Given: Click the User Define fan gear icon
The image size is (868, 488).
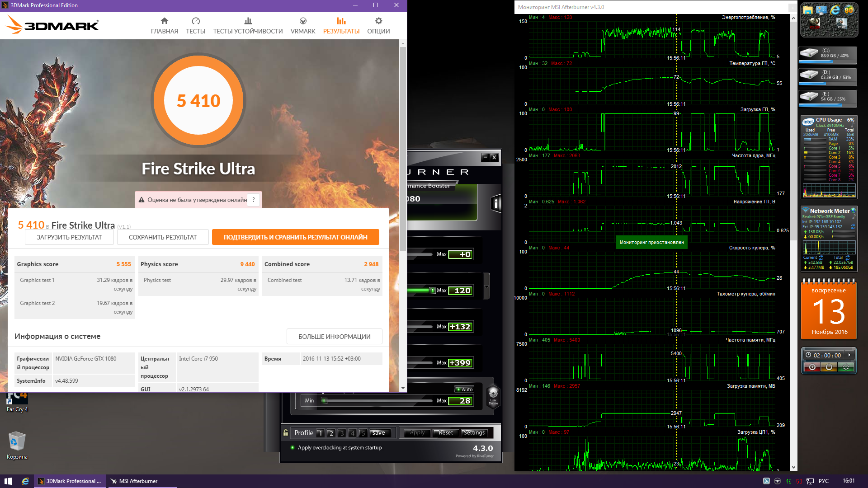Looking at the screenshot, I should 493,393.
